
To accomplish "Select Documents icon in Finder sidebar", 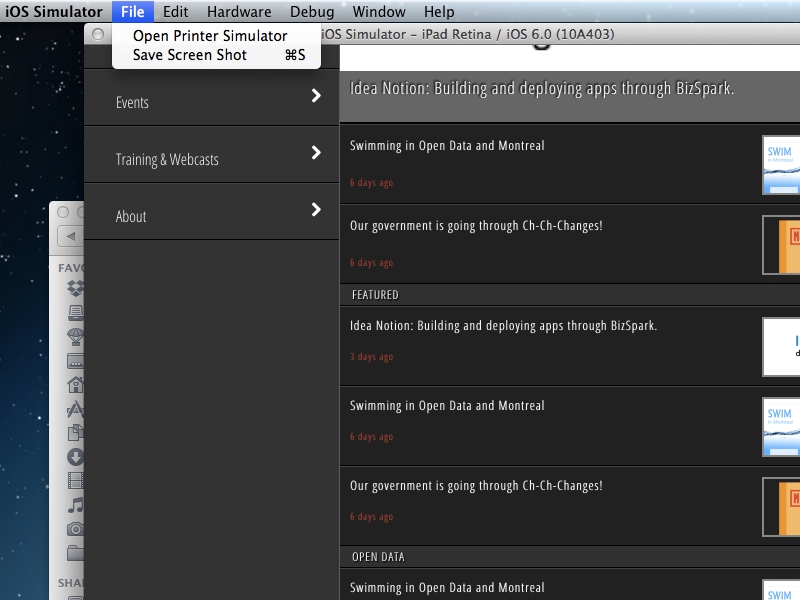I will [76, 433].
